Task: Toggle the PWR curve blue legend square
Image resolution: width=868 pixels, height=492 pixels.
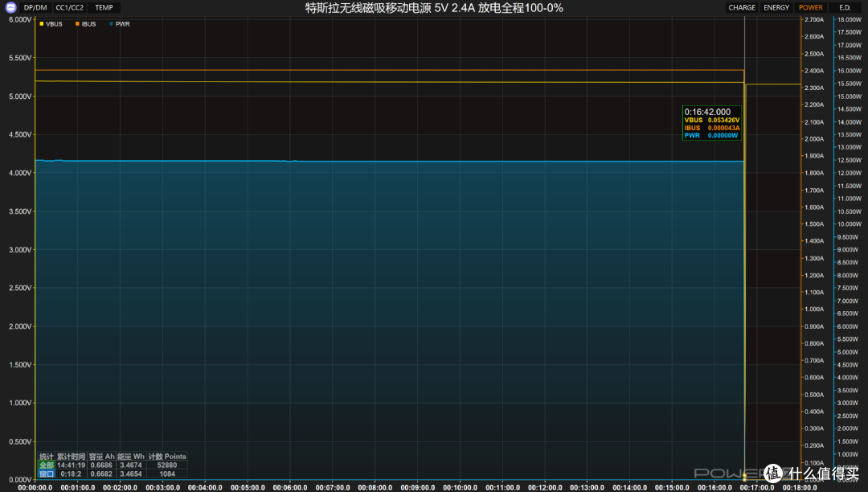Action: pos(111,24)
